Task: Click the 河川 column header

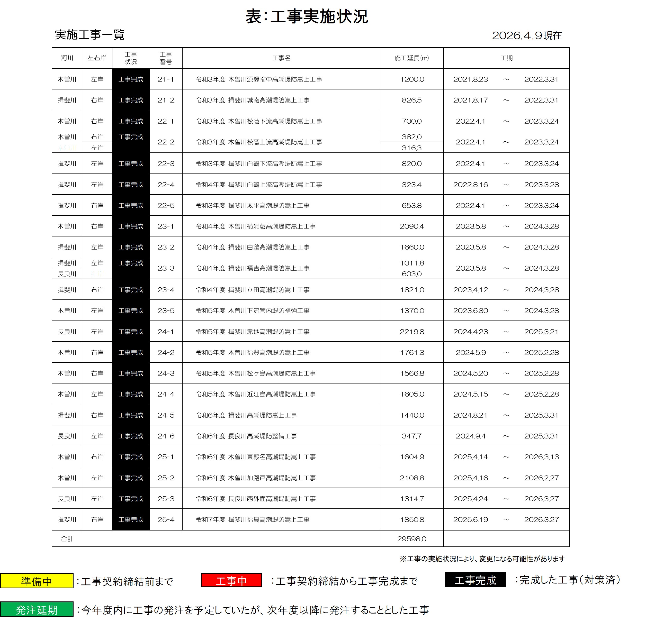Action: (67, 58)
